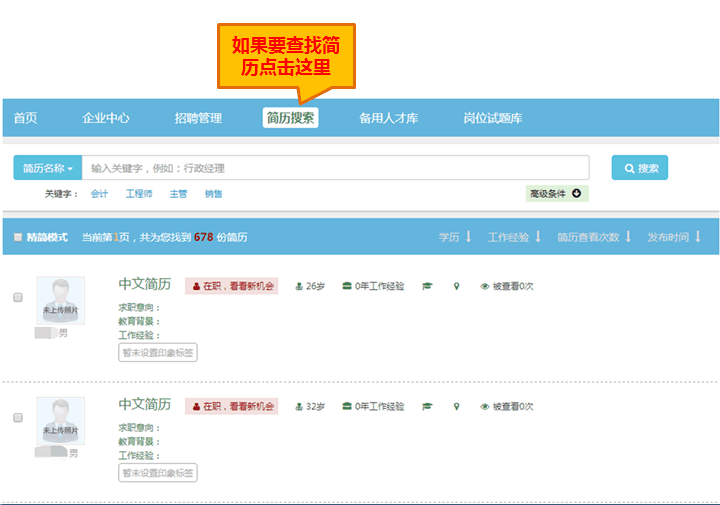Click the 工程师 keyword link

[139, 194]
